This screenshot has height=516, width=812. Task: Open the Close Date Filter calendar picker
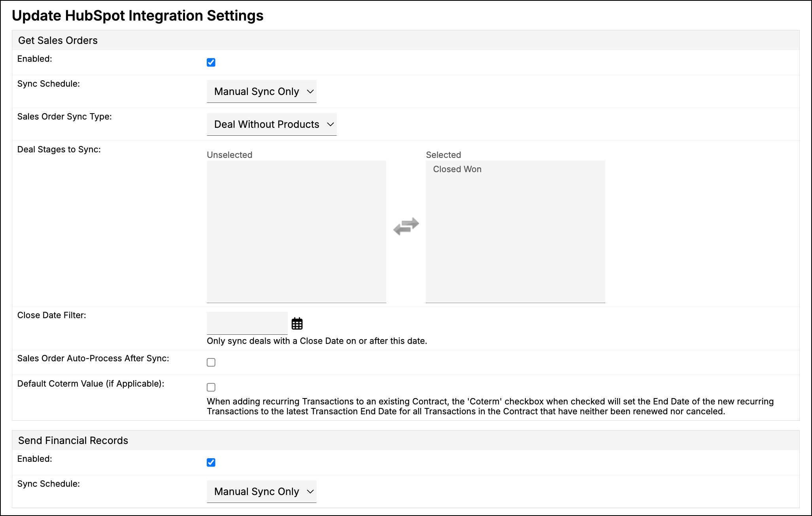[297, 323]
